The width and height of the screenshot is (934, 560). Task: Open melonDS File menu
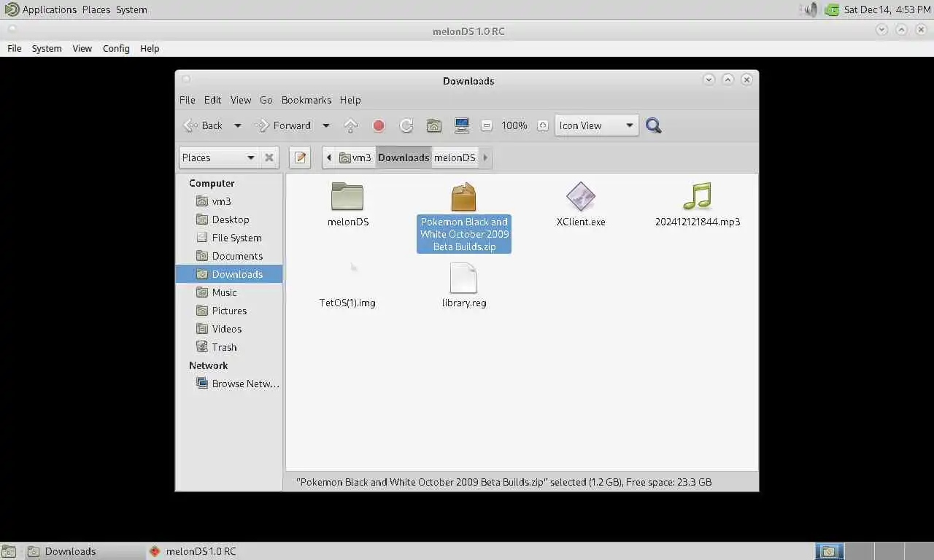(15, 48)
